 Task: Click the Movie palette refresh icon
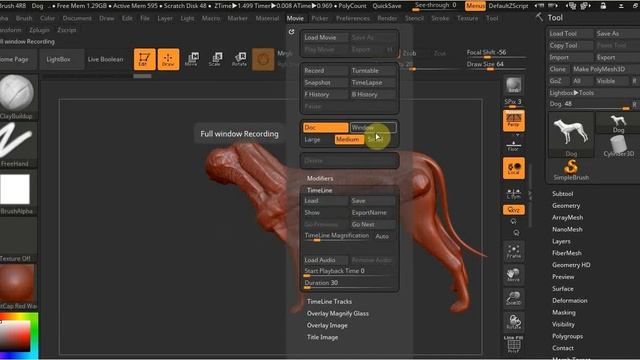(x=291, y=32)
